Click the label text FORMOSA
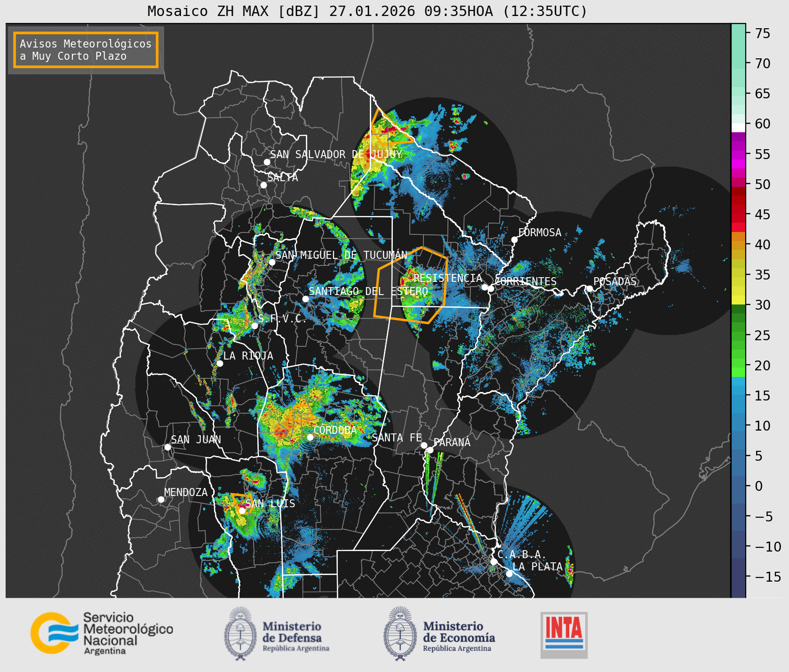The image size is (789, 672). tap(540, 232)
